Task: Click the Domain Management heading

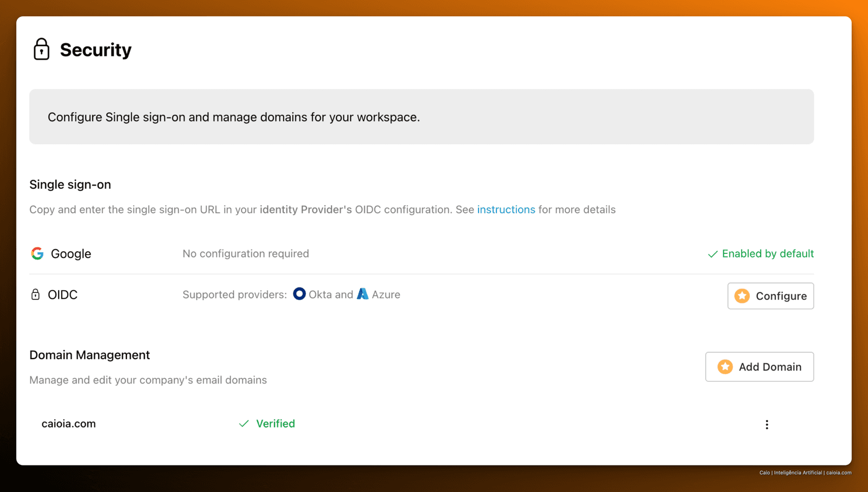Action: tap(90, 355)
